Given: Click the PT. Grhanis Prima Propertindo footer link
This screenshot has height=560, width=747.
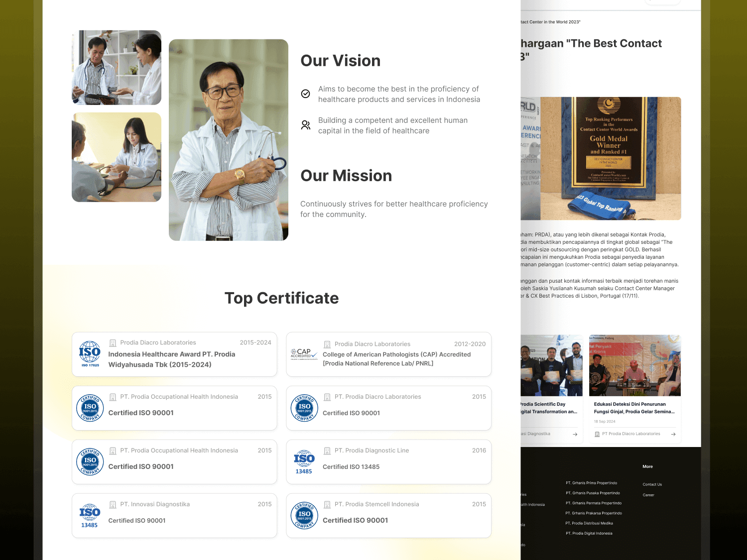Looking at the screenshot, I should [592, 483].
